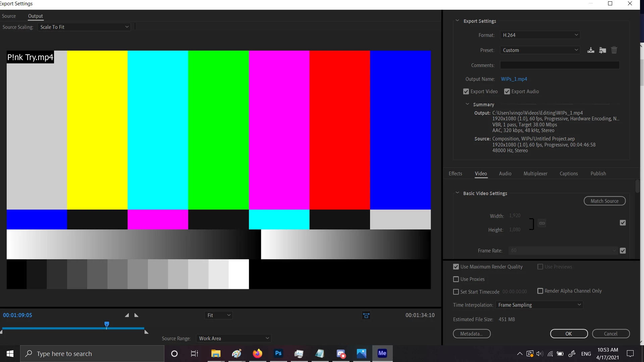Click Set Out Point triangle icon
Screen dimensions: 644x362
pos(137,315)
